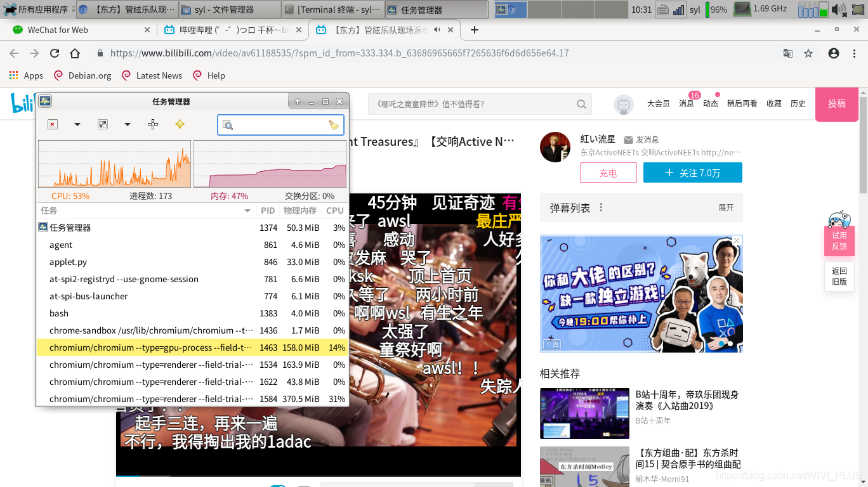Open 稍后再看 watch later
Image resolution: width=868 pixels, height=487 pixels.
[x=742, y=103]
